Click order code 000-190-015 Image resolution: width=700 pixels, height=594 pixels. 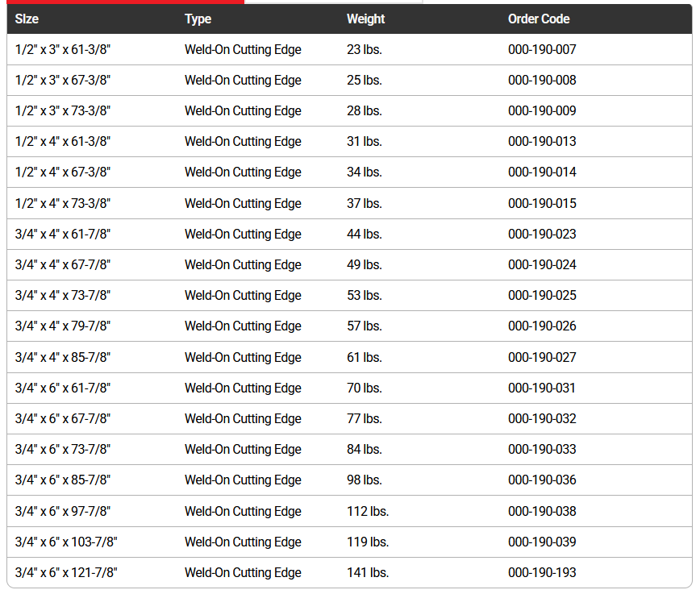coord(542,204)
